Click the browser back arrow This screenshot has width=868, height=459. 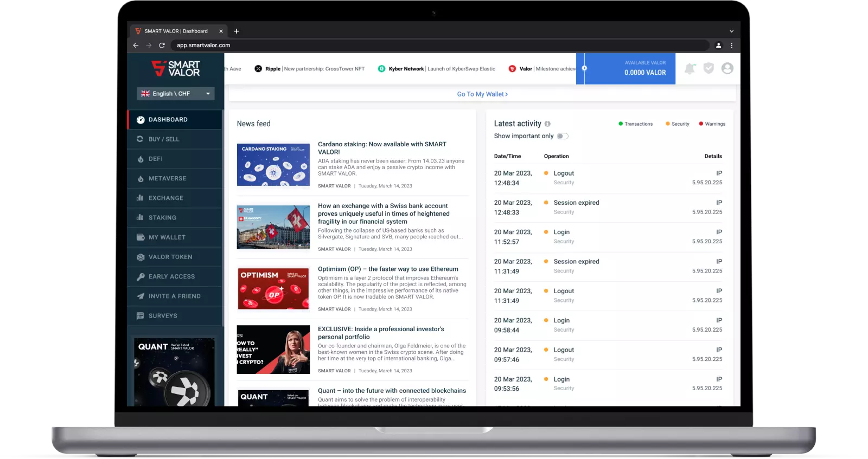[x=136, y=46]
